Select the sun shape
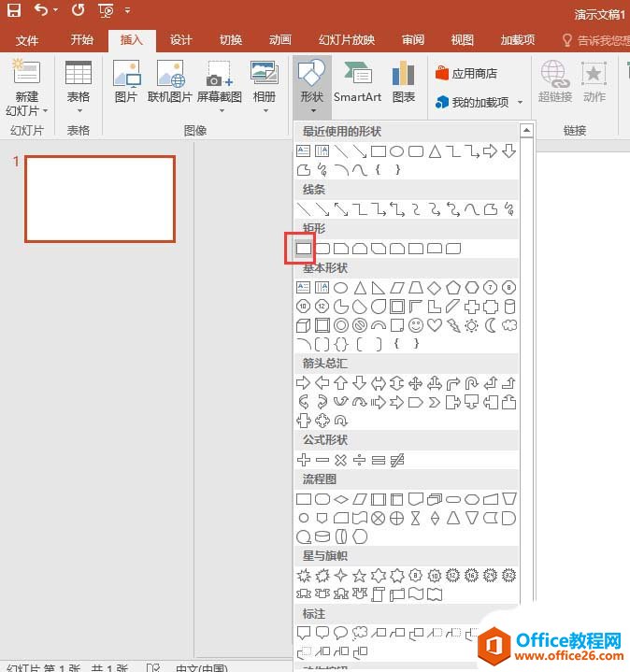 coord(471,325)
